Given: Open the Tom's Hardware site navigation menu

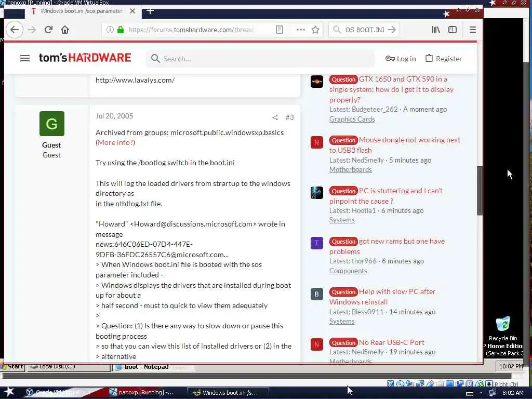Looking at the screenshot, I should tap(25, 58).
